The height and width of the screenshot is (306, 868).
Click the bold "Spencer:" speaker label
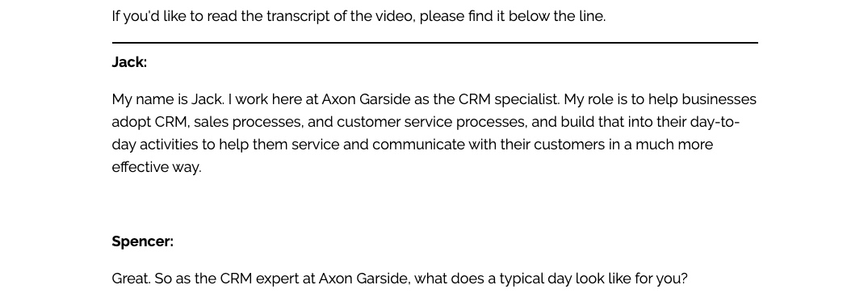pos(142,241)
